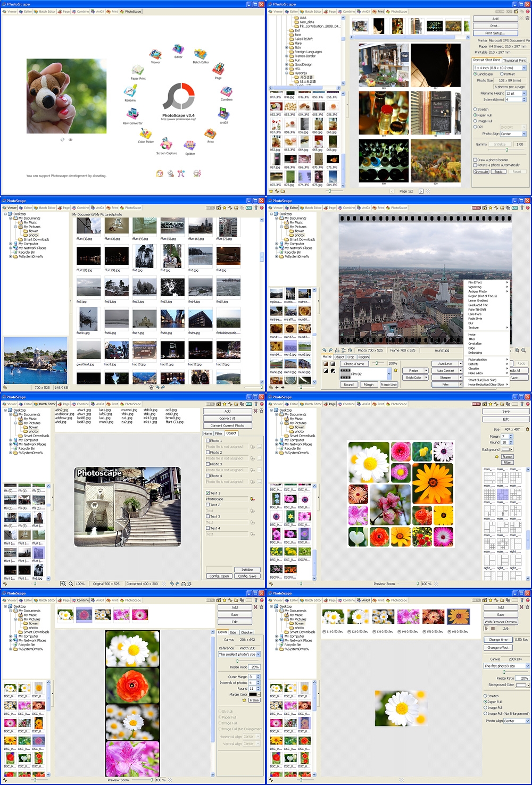532x785 pixels.
Task: Apply the Sepia button in Print window
Action: click(x=498, y=172)
